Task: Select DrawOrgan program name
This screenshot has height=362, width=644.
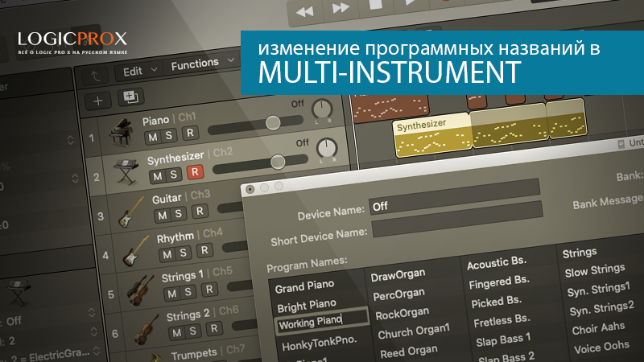Action: pyautogui.click(x=398, y=275)
